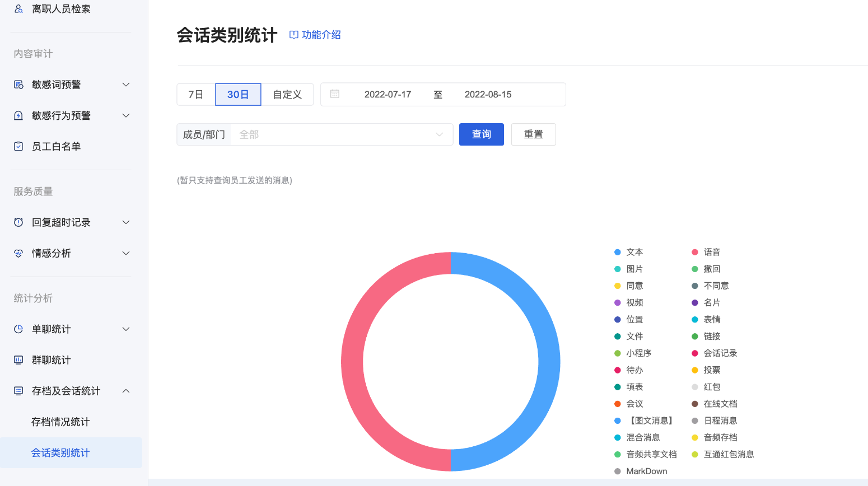Toggle the 图片 legend item

coord(628,269)
